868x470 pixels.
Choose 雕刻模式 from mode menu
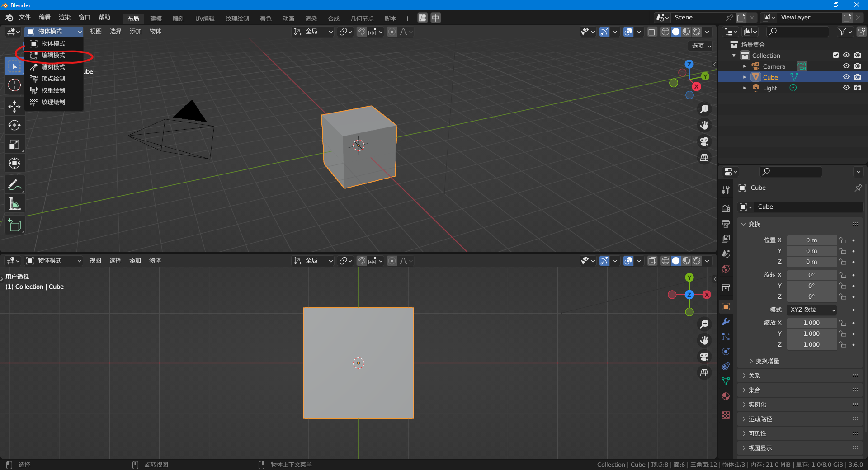[54, 67]
